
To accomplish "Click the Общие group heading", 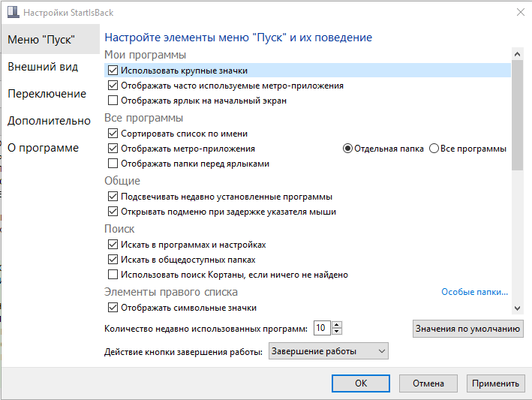I will pyautogui.click(x=122, y=181).
